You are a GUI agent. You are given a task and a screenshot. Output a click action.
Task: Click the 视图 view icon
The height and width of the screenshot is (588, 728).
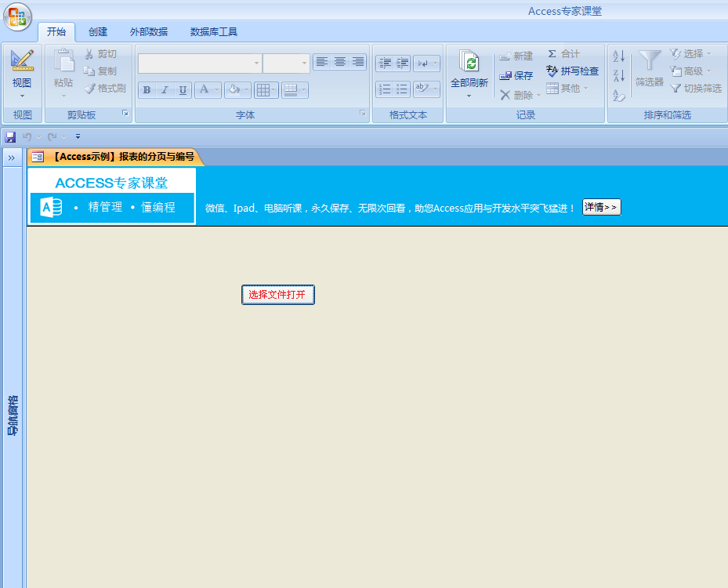22,60
